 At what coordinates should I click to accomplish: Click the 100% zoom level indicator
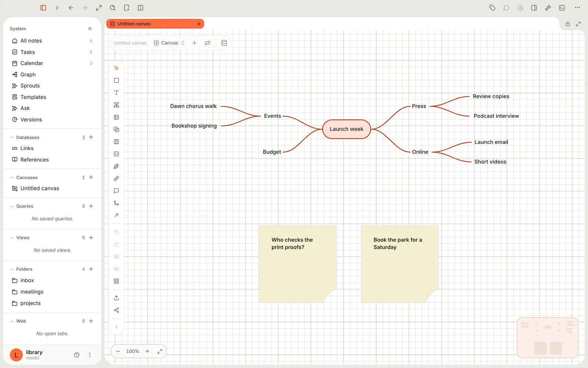[x=133, y=351]
